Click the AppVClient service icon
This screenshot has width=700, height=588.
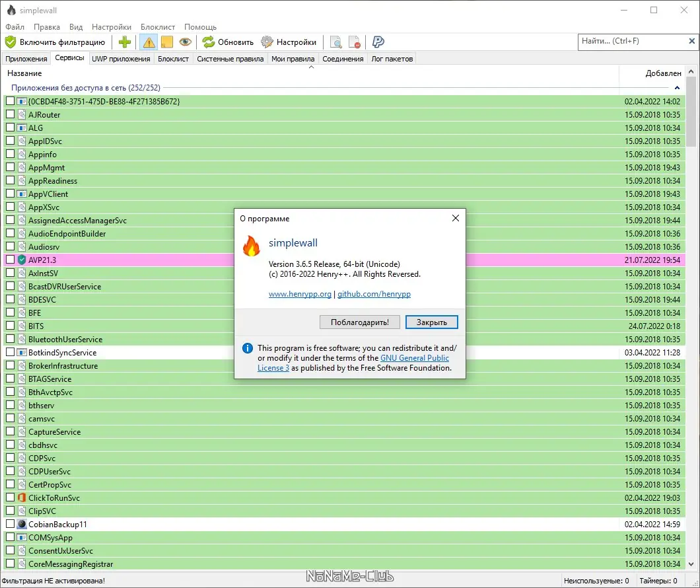(22, 194)
